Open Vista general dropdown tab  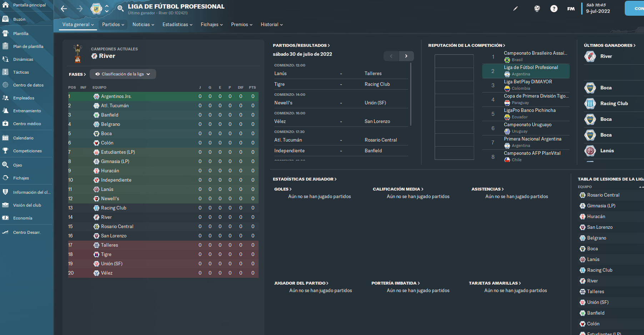(78, 25)
